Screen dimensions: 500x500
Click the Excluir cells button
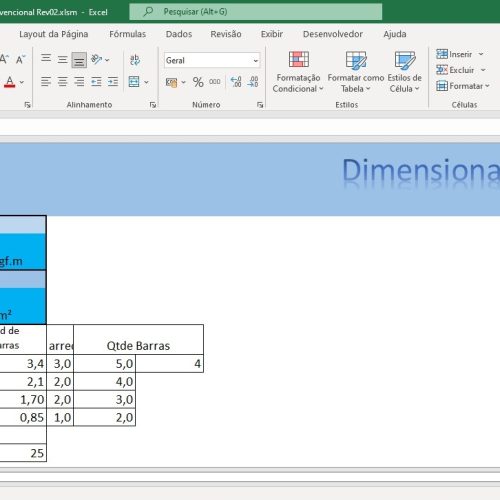pos(455,70)
